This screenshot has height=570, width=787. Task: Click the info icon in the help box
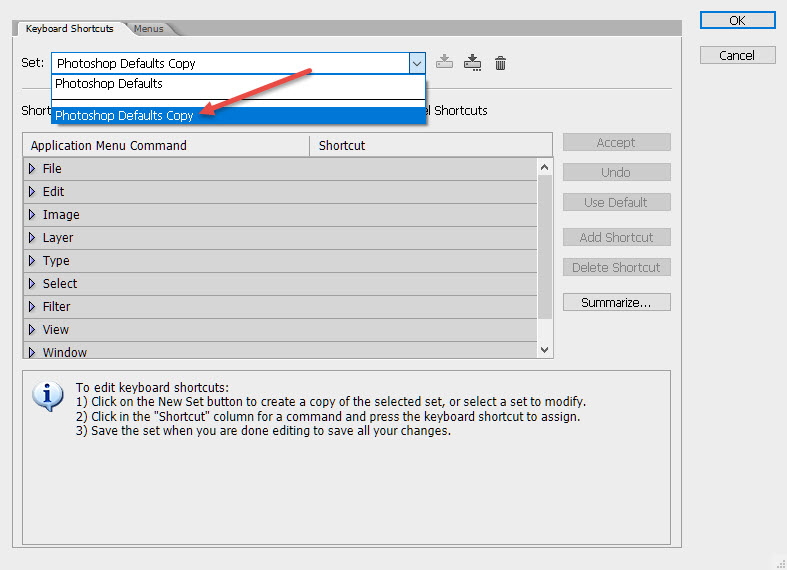click(48, 395)
